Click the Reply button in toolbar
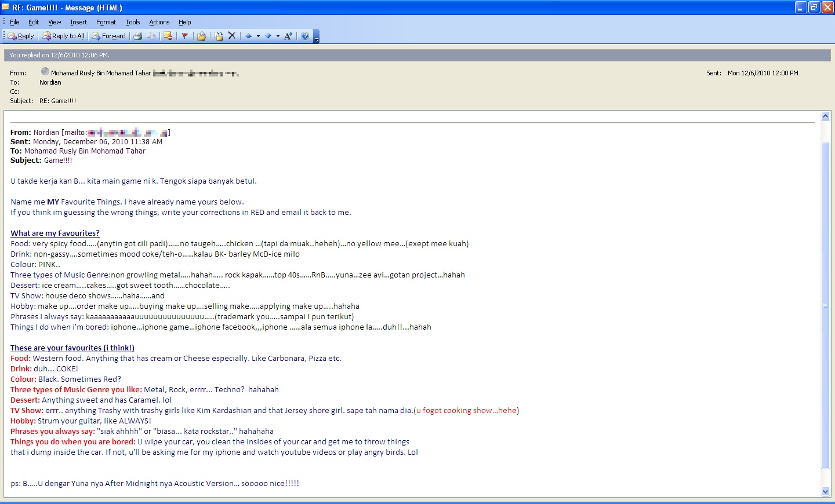Image resolution: width=835 pixels, height=504 pixels. point(21,36)
